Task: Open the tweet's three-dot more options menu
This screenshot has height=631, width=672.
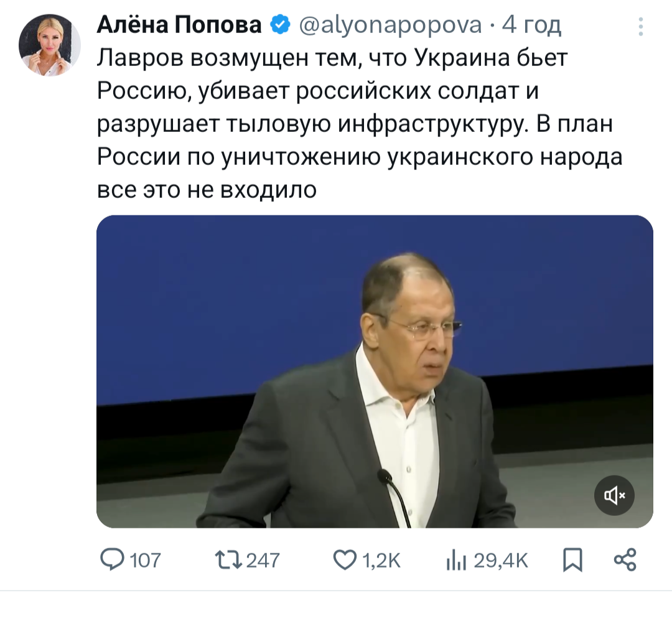Action: coord(642,26)
